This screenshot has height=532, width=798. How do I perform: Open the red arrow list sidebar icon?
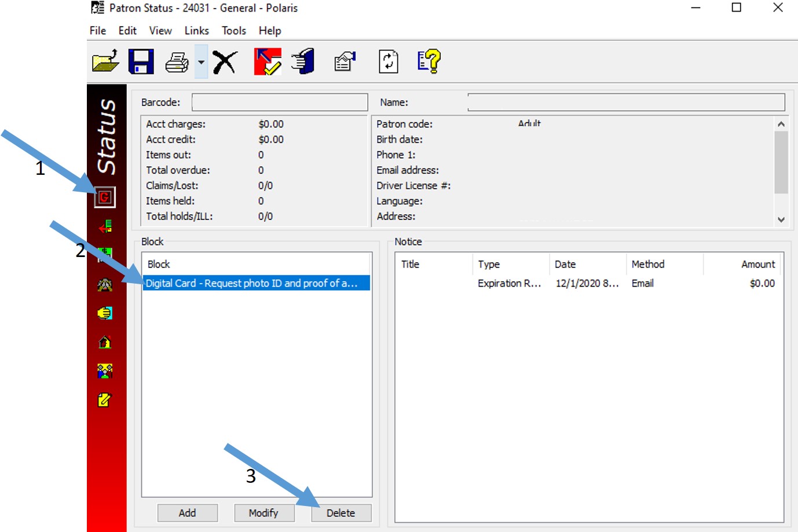point(105,226)
